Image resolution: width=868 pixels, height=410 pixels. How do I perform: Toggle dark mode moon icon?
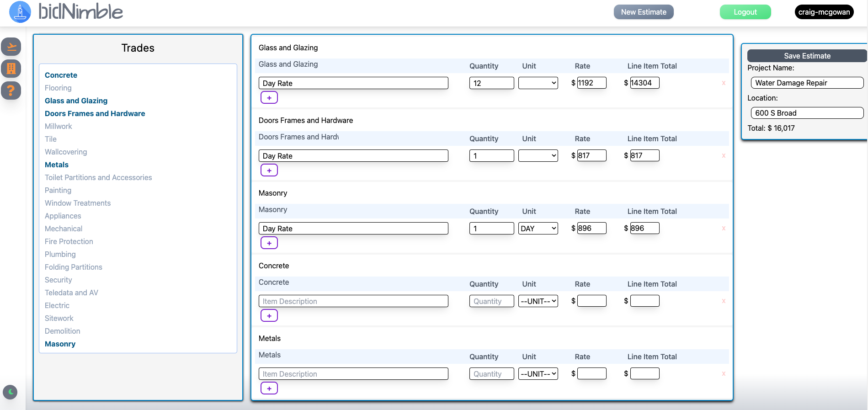(x=10, y=392)
